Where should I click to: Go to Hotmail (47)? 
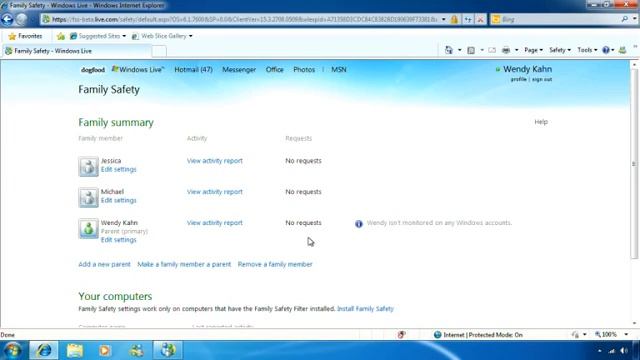[x=193, y=70]
